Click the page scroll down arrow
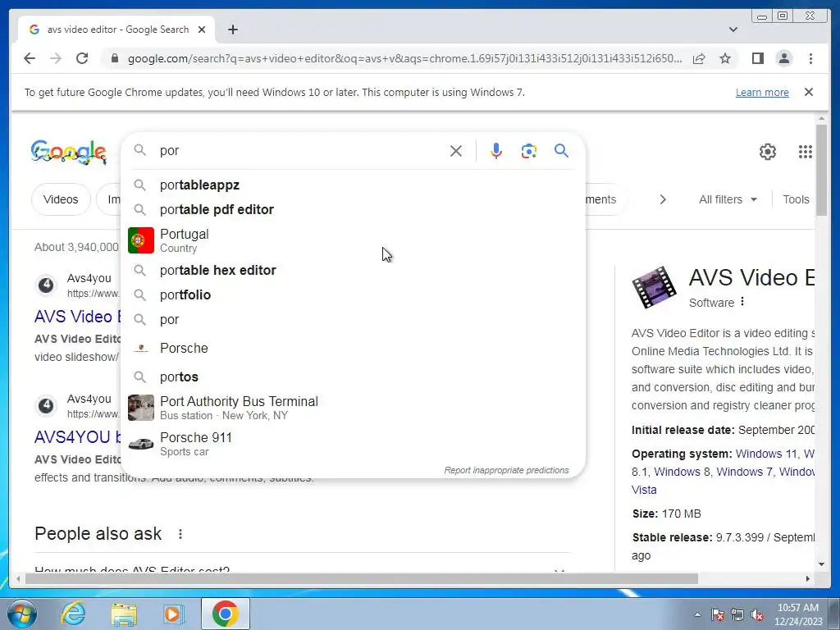The width and height of the screenshot is (840, 630). (x=821, y=564)
